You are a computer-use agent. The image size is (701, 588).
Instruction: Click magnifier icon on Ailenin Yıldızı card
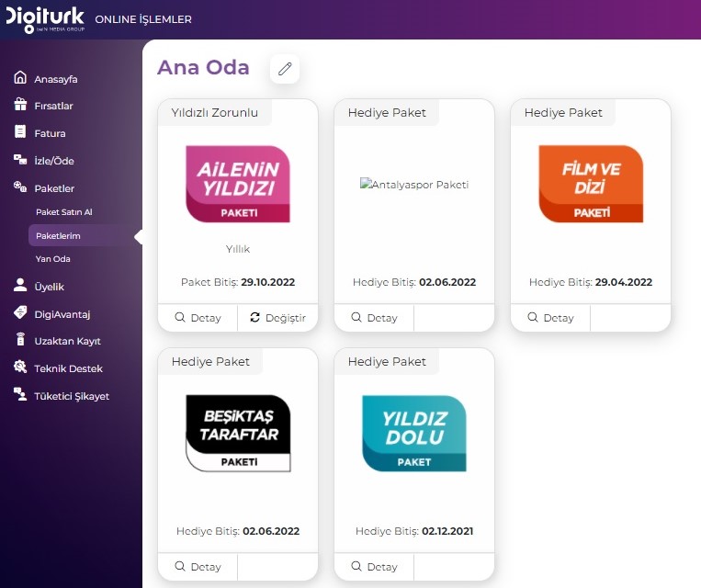[180, 317]
